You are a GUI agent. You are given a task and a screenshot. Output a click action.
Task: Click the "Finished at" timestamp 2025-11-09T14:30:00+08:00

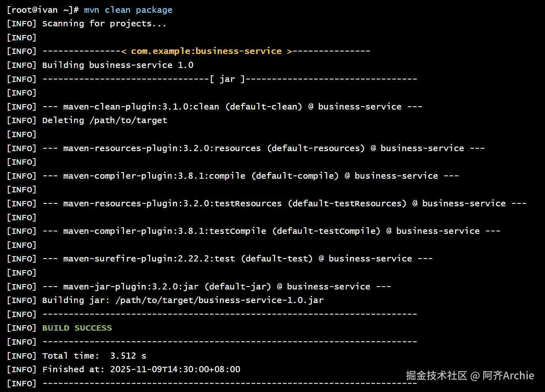(x=175, y=369)
